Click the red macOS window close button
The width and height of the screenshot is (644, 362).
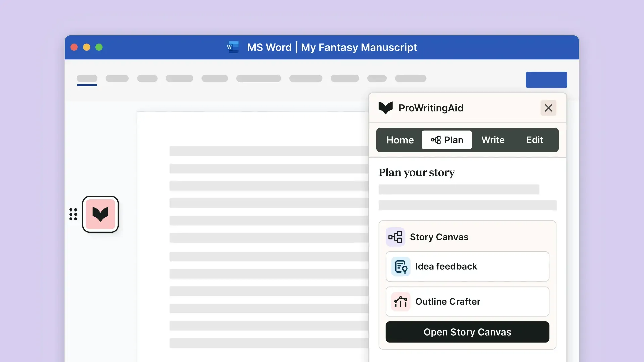pyautogui.click(x=74, y=47)
